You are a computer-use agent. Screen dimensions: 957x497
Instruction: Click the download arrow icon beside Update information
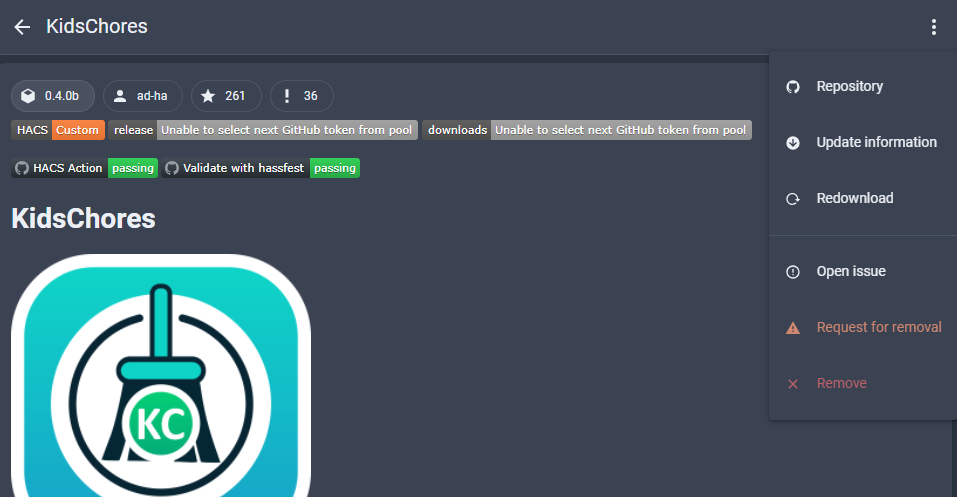click(793, 143)
